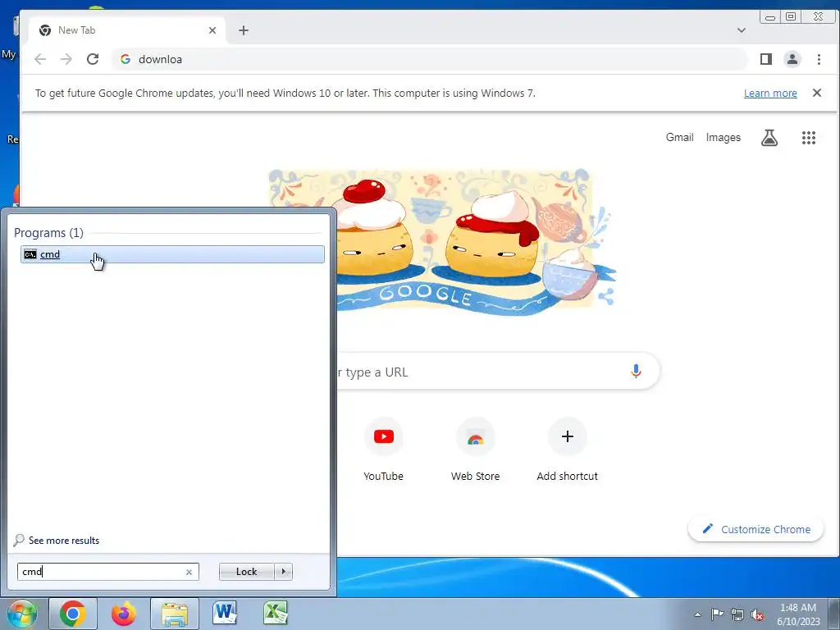Screen dimensions: 840x630
Task: Launch Excel from the taskbar
Action: (x=275, y=614)
